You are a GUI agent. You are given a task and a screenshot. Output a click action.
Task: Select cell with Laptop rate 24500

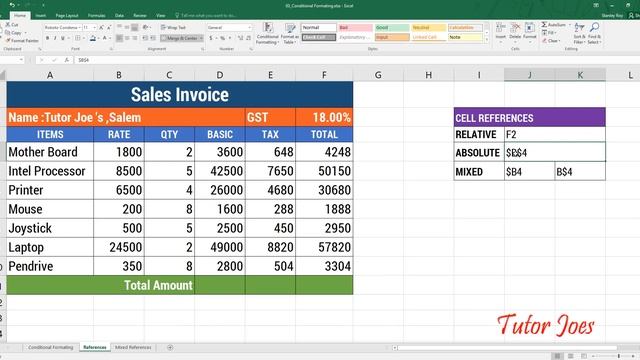119,247
